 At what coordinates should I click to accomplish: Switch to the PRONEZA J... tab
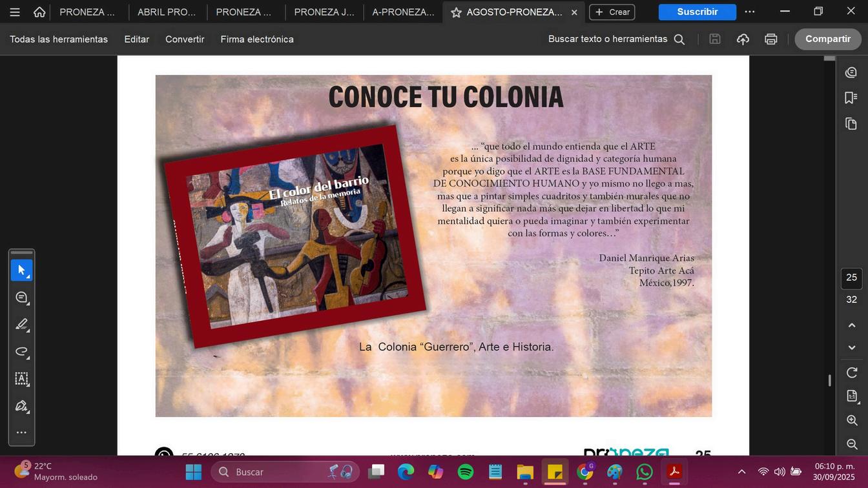point(324,12)
